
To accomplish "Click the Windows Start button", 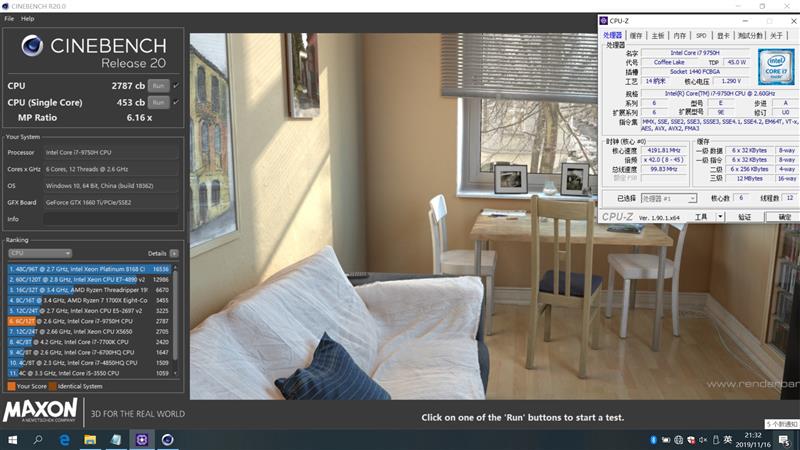I will (x=14, y=439).
